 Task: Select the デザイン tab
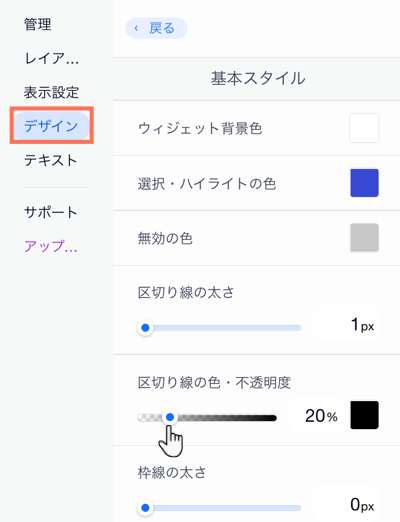pos(51,126)
